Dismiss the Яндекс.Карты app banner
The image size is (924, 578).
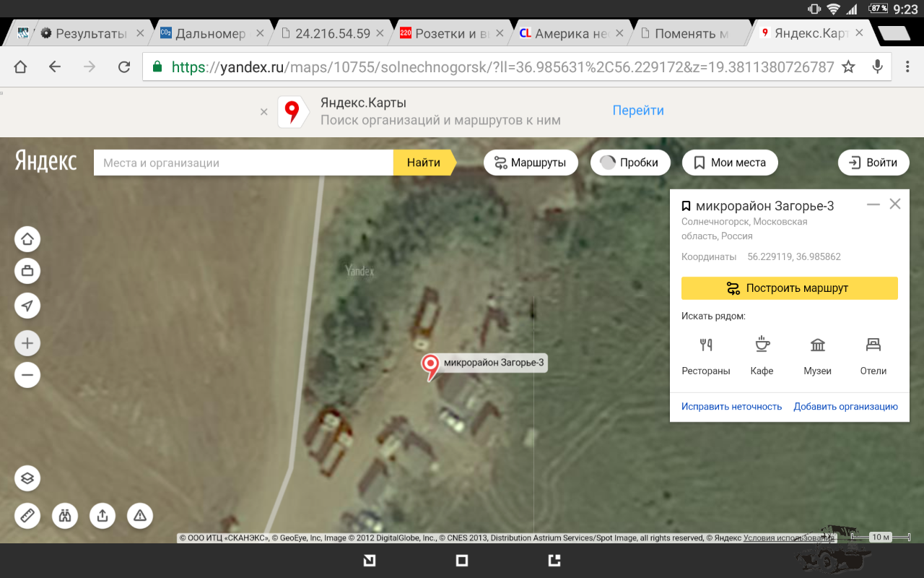pos(264,112)
